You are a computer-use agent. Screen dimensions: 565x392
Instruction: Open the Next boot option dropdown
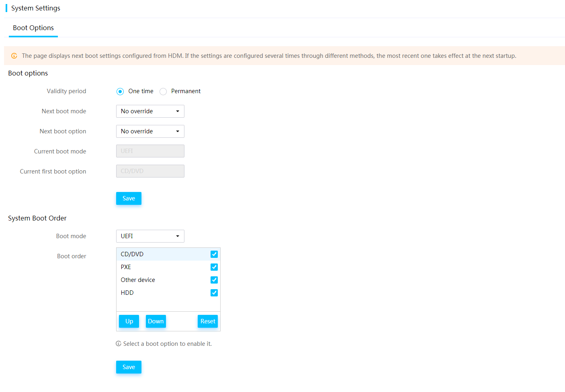150,131
